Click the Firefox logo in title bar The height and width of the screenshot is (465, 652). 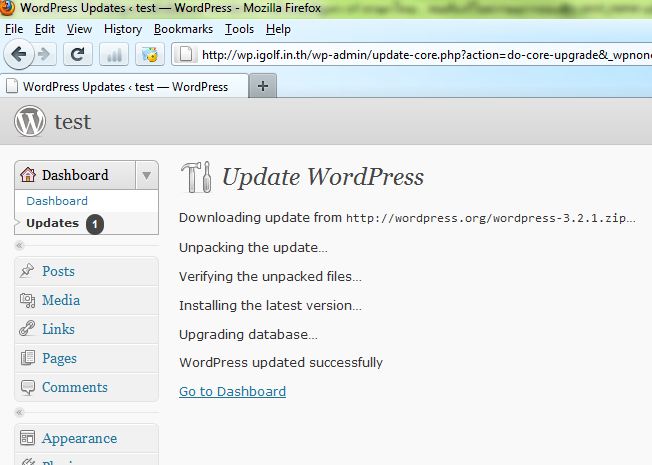coord(7,7)
